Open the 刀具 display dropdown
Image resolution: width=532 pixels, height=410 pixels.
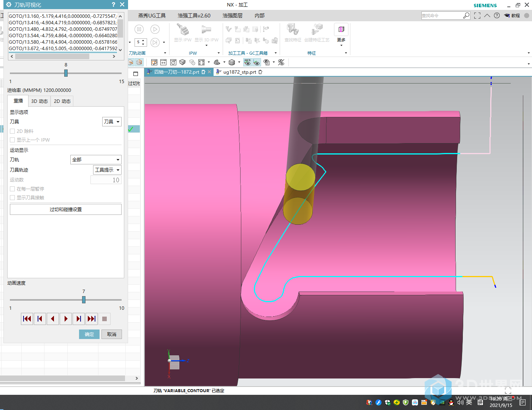click(112, 121)
